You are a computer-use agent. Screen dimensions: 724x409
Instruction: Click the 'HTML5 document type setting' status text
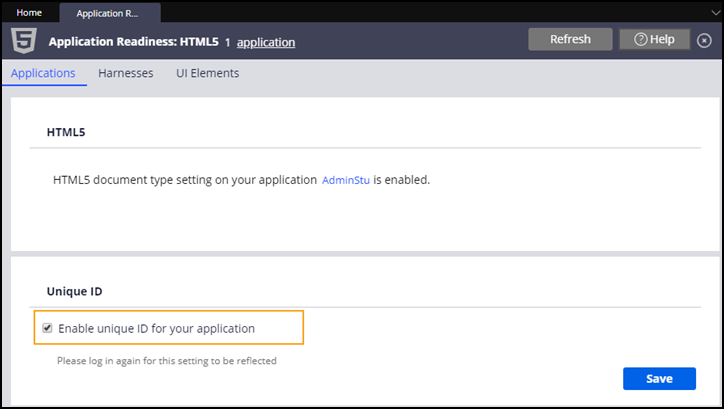click(x=185, y=181)
